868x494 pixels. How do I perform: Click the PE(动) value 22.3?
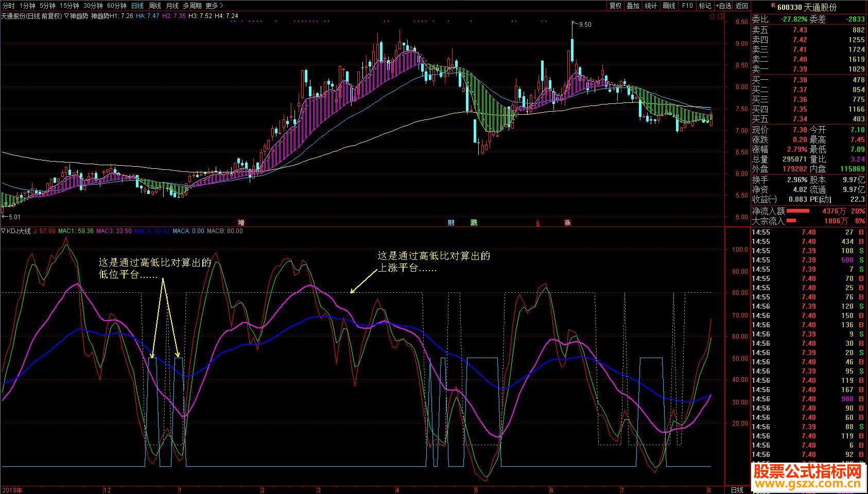(x=857, y=199)
